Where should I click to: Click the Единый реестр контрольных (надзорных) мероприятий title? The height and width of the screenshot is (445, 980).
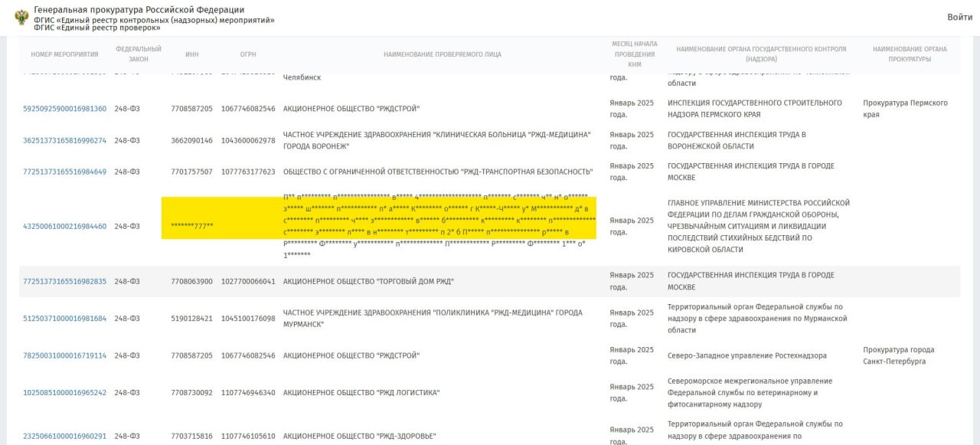[154, 19]
